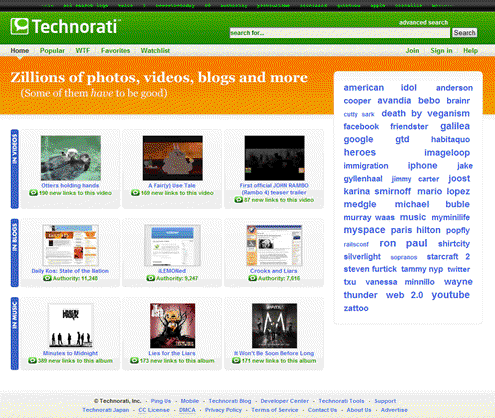Click the Support footer link
Screen dimensions: 495x418
point(385,401)
